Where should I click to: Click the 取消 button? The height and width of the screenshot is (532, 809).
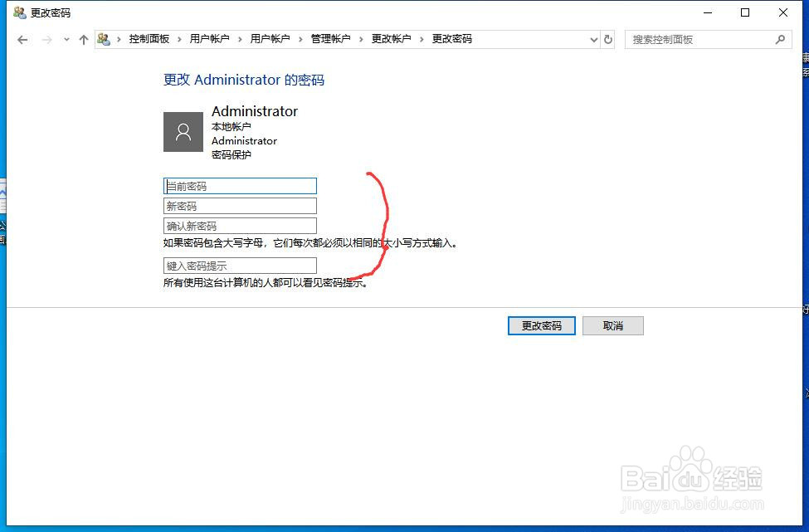pos(612,325)
